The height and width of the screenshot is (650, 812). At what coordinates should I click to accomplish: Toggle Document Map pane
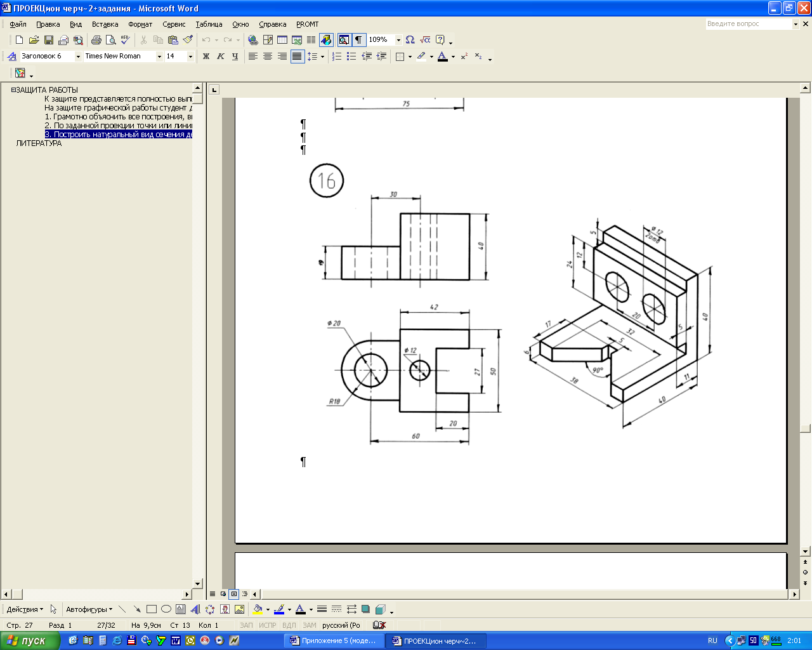tap(344, 40)
